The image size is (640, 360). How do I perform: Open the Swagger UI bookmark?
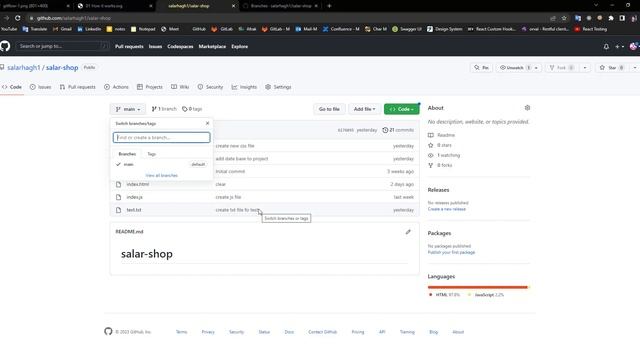pos(407,29)
